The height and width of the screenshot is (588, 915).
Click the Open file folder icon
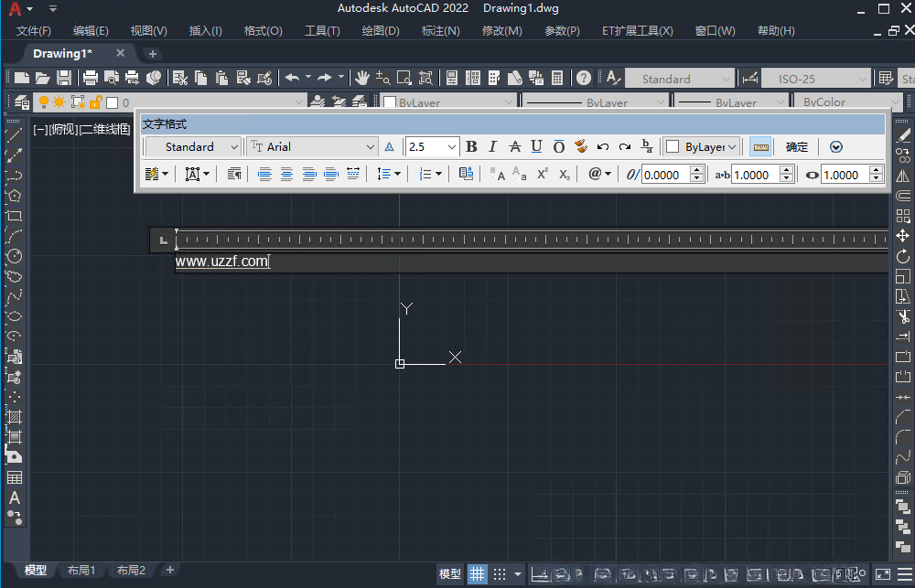[43, 78]
